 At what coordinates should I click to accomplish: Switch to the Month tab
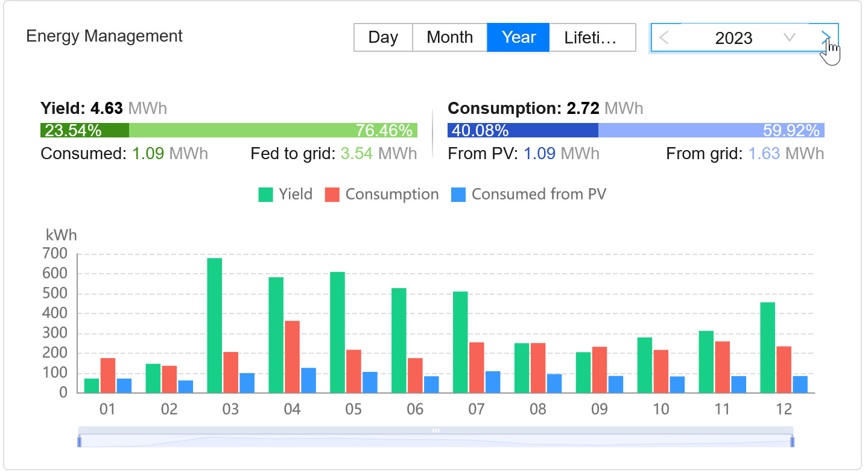pyautogui.click(x=449, y=37)
